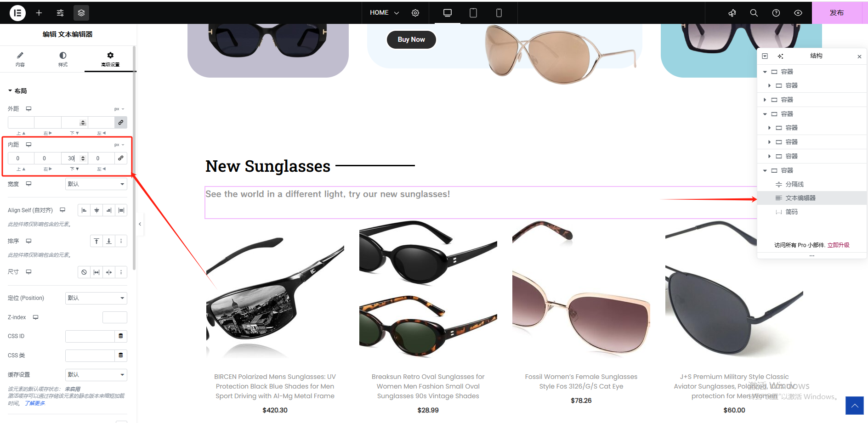Open the finder search icon
The height and width of the screenshot is (423, 868).
[754, 13]
